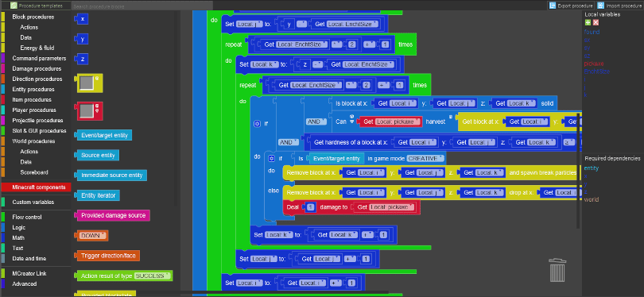Click the Export procedure icon
Image resolution: width=644 pixels, height=297 pixels.
[553, 6]
